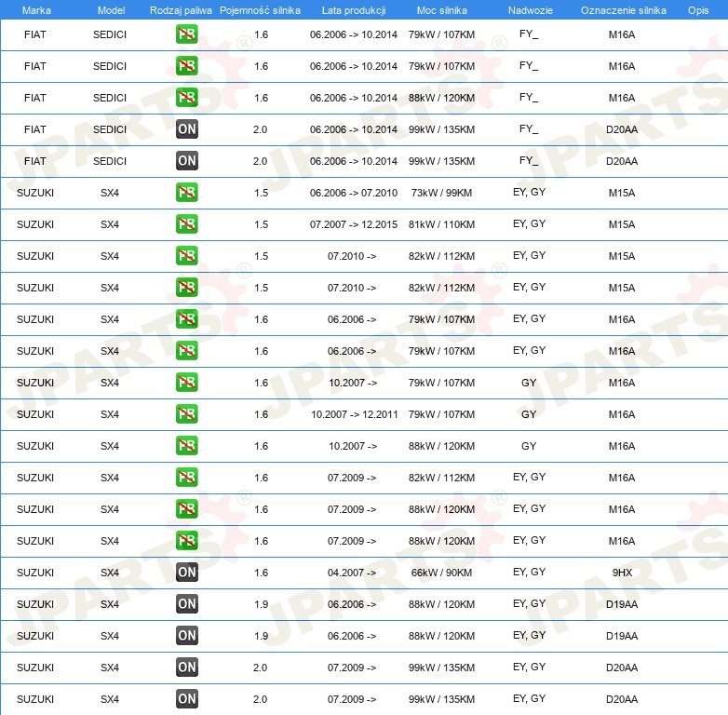Click the petrol icon in the 81kW / 110KM row
The image size is (728, 715).
pos(186,223)
